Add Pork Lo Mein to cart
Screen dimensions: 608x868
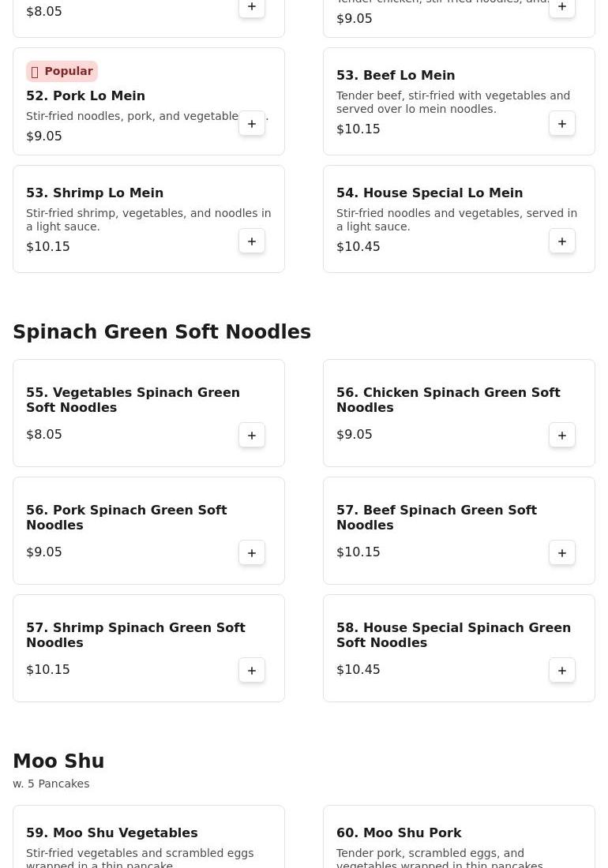point(252,124)
